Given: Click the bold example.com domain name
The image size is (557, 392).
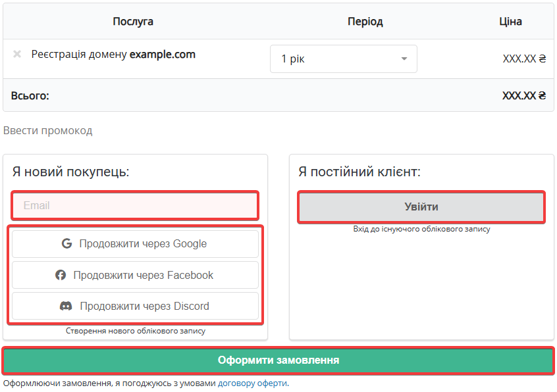Looking at the screenshot, I should 163,55.
